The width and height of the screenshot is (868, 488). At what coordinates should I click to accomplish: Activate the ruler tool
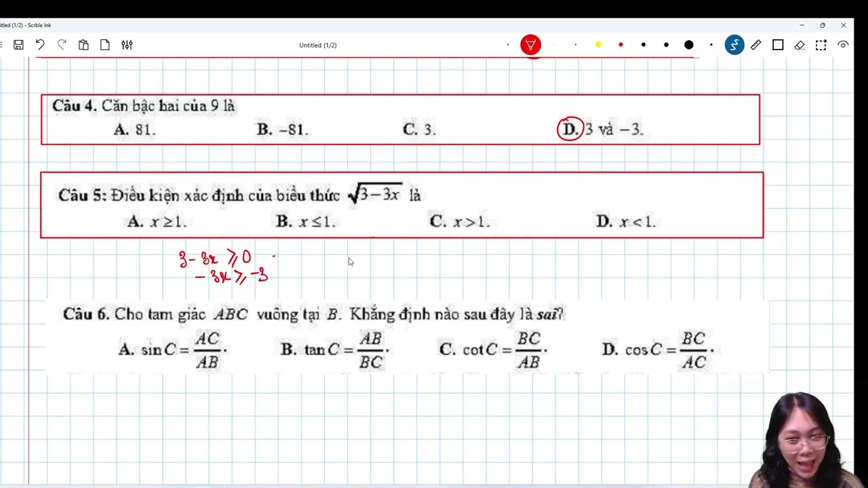point(755,45)
